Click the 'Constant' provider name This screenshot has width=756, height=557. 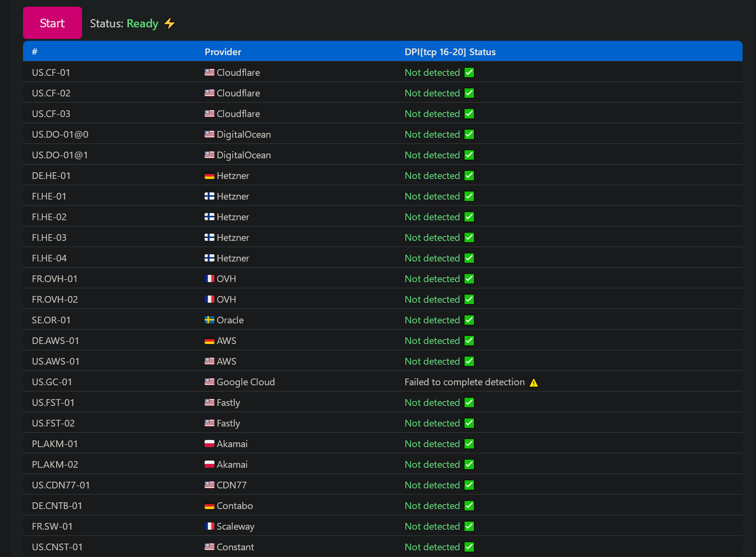pyautogui.click(x=235, y=547)
